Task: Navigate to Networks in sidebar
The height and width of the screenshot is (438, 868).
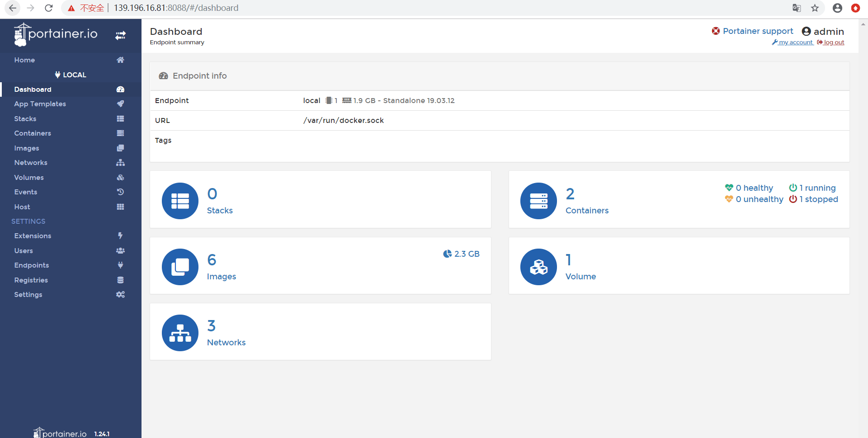Action: pos(30,163)
